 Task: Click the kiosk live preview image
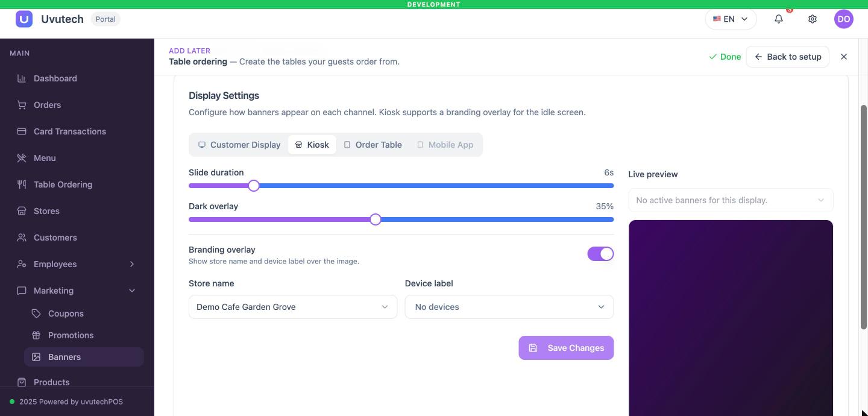[x=731, y=318]
